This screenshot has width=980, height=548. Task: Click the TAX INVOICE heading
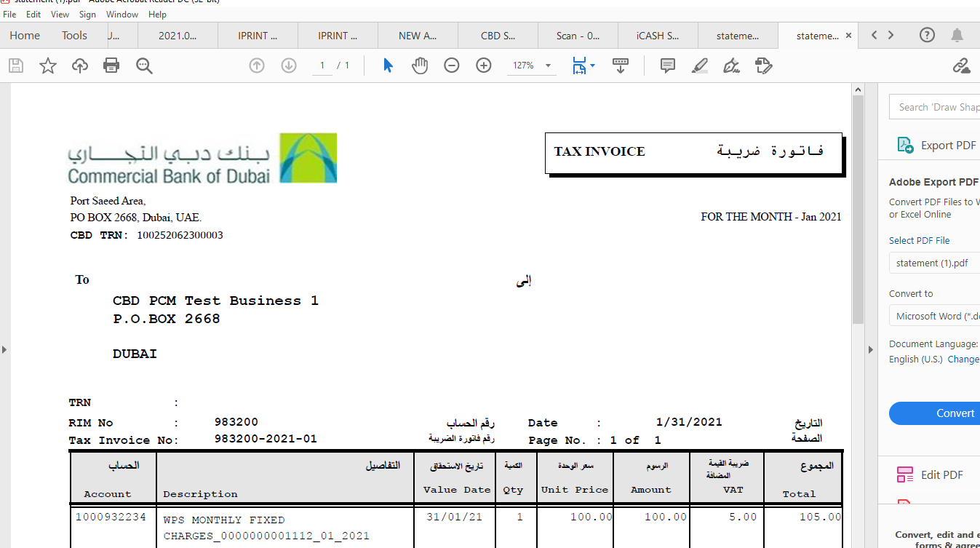[599, 151]
